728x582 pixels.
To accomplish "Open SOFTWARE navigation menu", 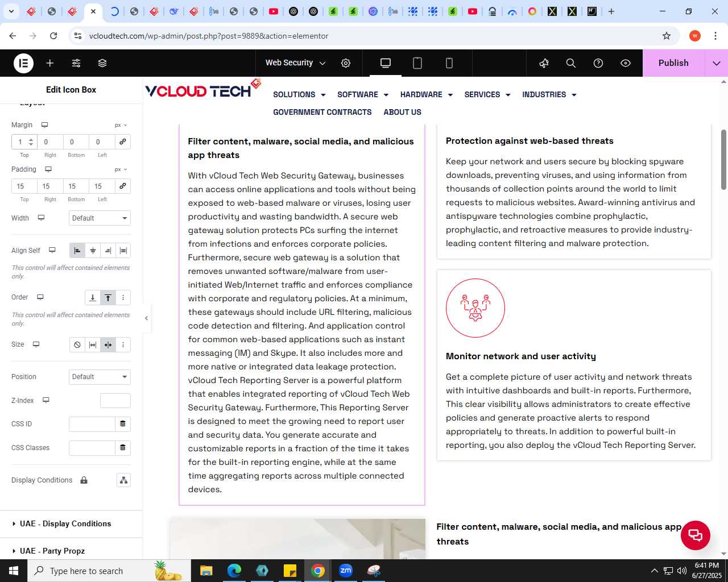I will 363,94.
